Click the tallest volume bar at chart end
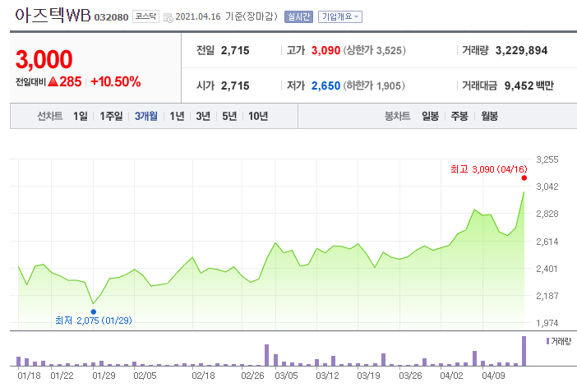Viewport: 577px width, 392px height. pyautogui.click(x=524, y=351)
